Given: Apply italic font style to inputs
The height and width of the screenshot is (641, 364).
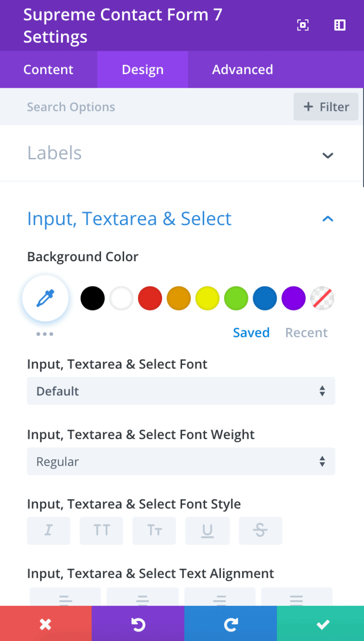Looking at the screenshot, I should [x=48, y=531].
